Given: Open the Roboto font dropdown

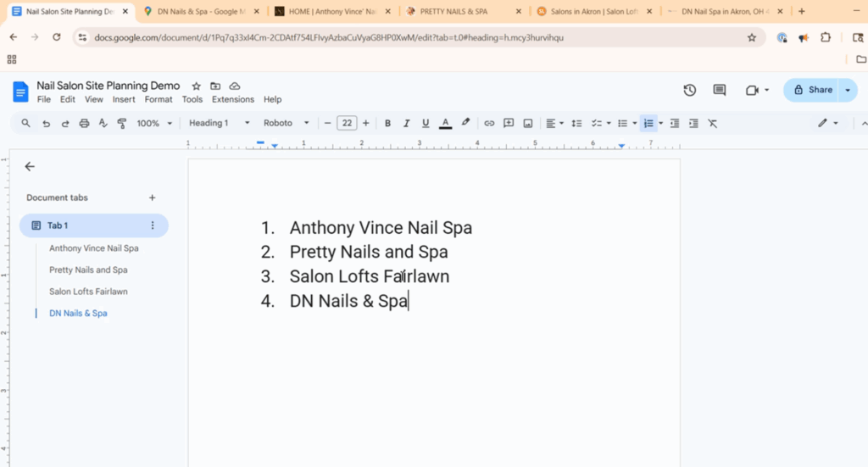Looking at the screenshot, I should [286, 124].
